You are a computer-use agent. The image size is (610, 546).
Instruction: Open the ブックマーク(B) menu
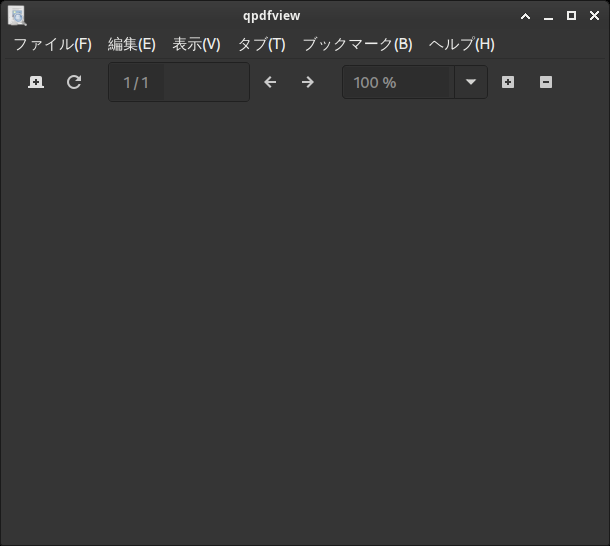[358, 44]
